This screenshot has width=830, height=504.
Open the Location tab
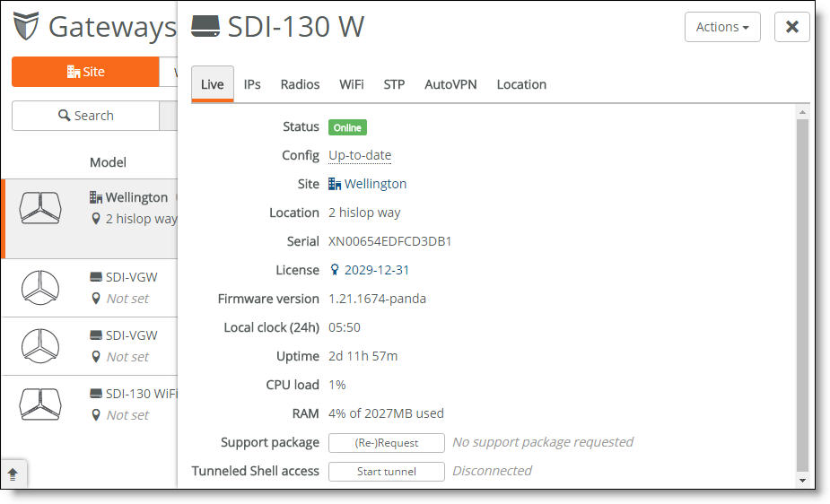(521, 84)
